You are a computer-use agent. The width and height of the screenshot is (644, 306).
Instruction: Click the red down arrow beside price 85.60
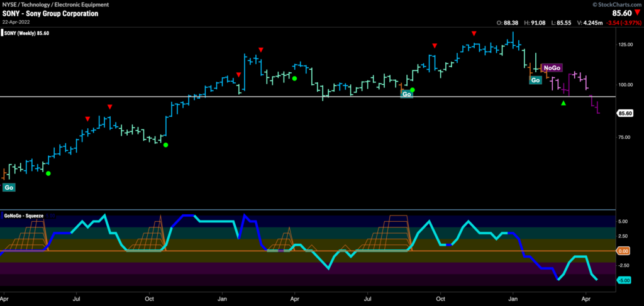coord(637,14)
